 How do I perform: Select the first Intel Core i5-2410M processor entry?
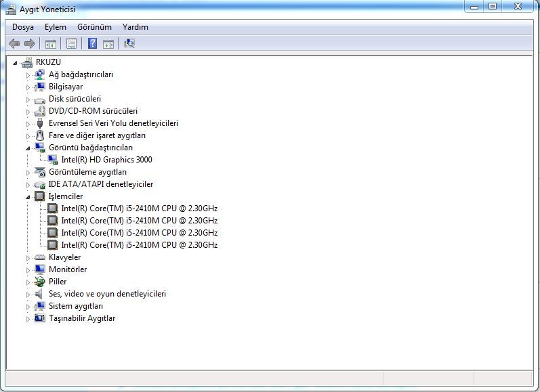[139, 209]
